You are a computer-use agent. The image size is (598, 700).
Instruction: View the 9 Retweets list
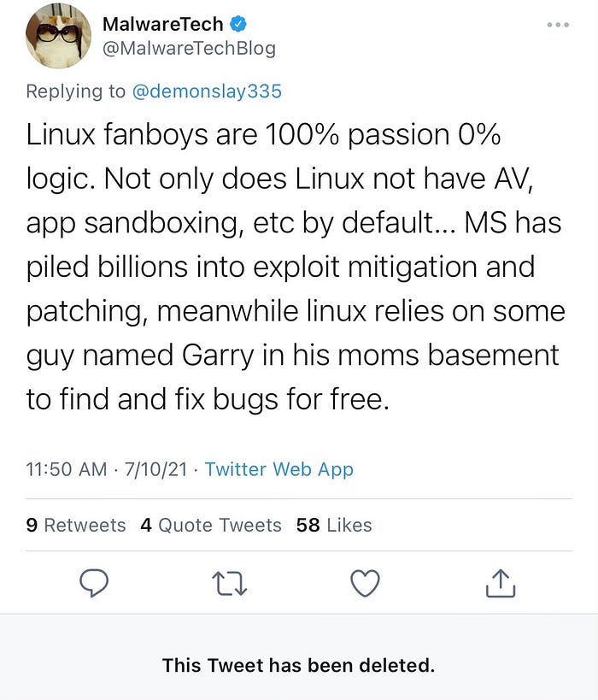(x=76, y=525)
